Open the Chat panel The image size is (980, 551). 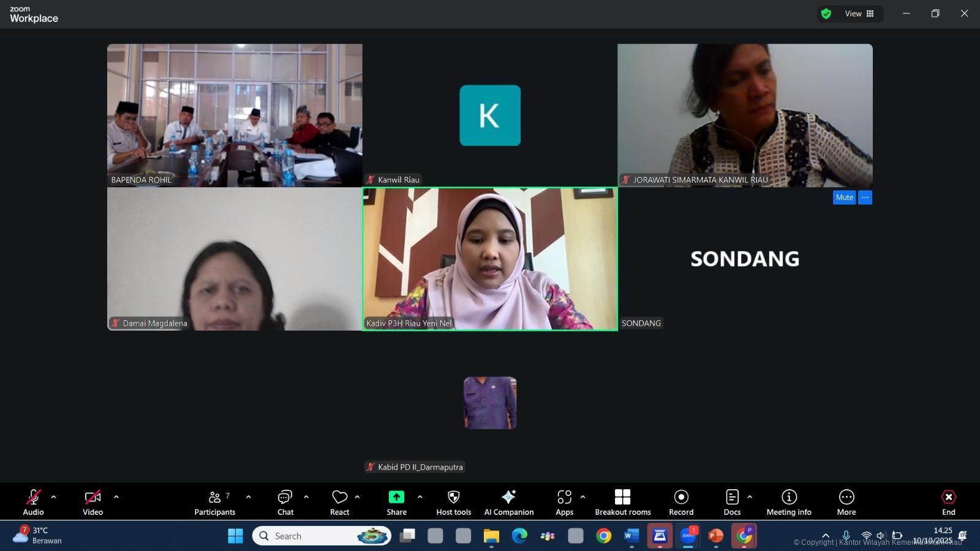click(x=285, y=502)
